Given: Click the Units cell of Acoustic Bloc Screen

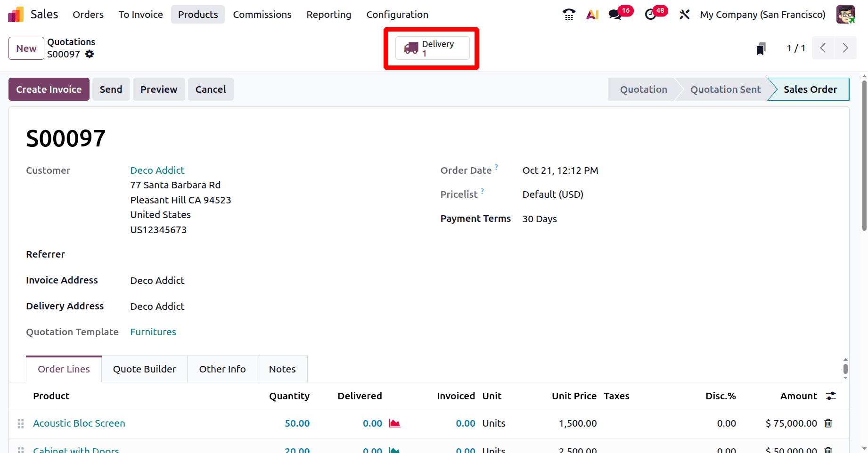Looking at the screenshot, I should click(x=494, y=423).
